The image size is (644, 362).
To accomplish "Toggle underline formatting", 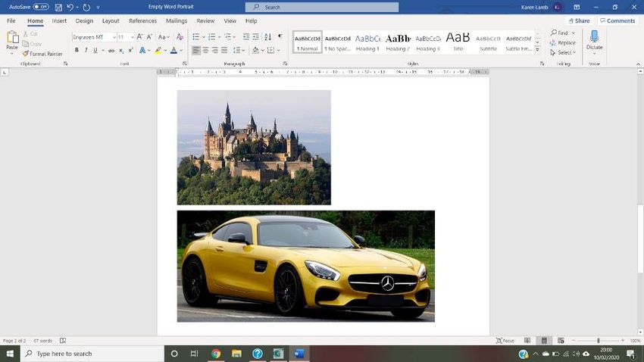I will pyautogui.click(x=95, y=50).
